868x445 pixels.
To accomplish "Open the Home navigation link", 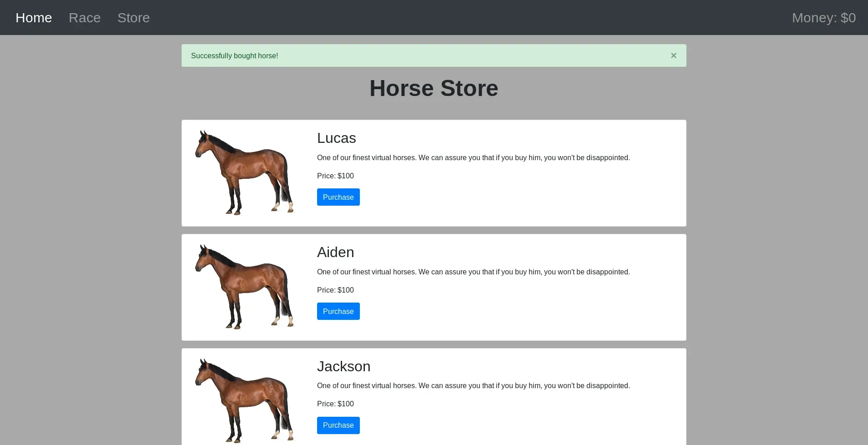I will pos(34,18).
